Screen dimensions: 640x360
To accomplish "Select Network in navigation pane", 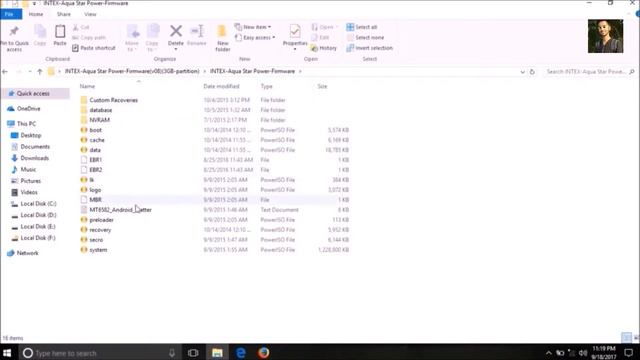I will pos(23,253).
